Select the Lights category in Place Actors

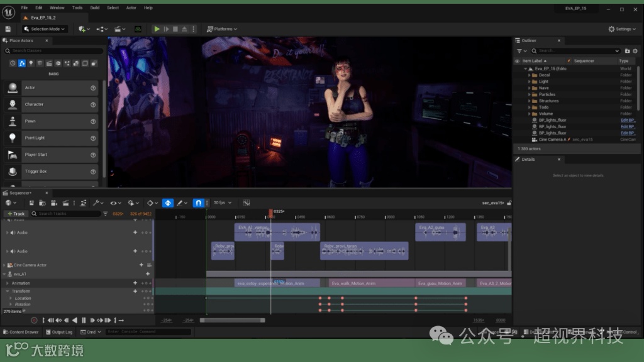coord(31,63)
